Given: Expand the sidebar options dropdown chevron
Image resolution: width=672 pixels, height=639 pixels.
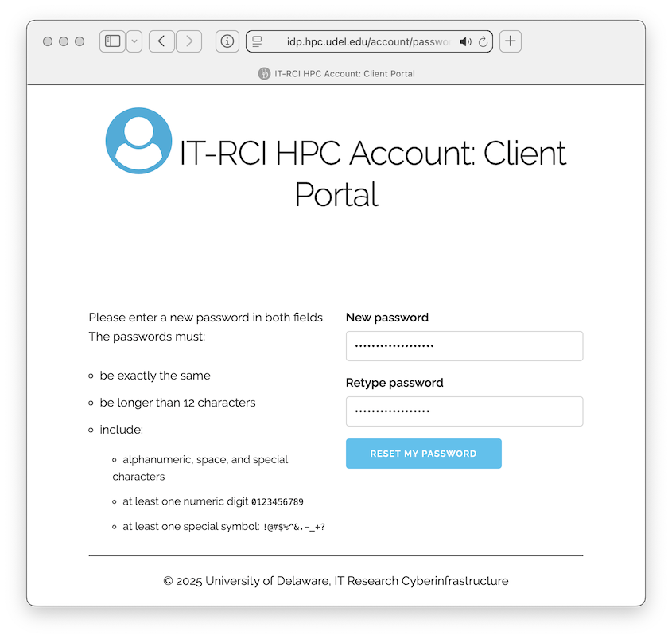Looking at the screenshot, I should coord(134,41).
